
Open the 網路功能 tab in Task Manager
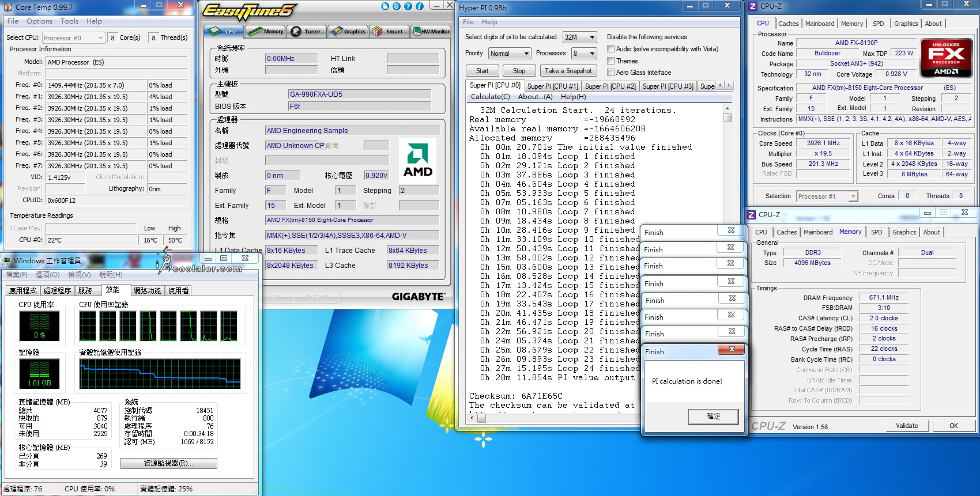point(147,291)
